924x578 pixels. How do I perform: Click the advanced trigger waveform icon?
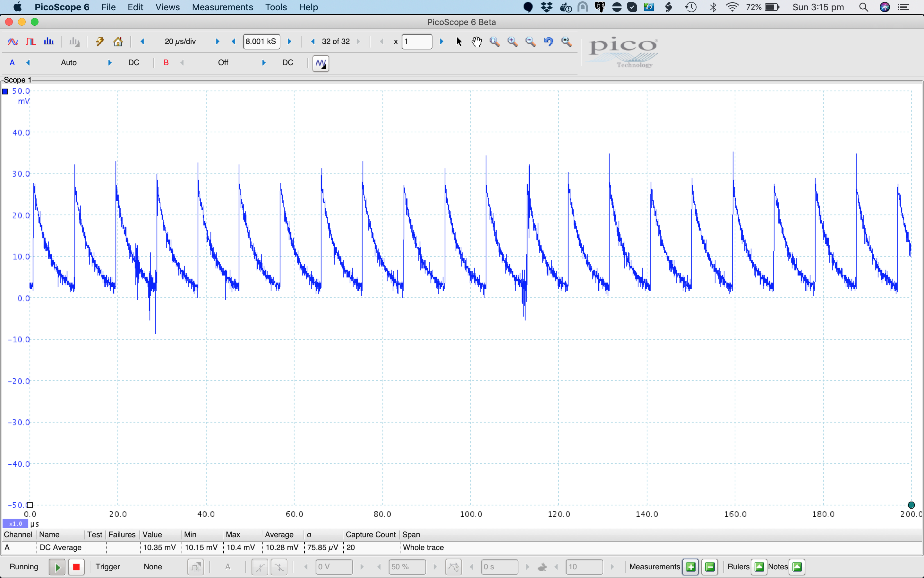[454, 567]
